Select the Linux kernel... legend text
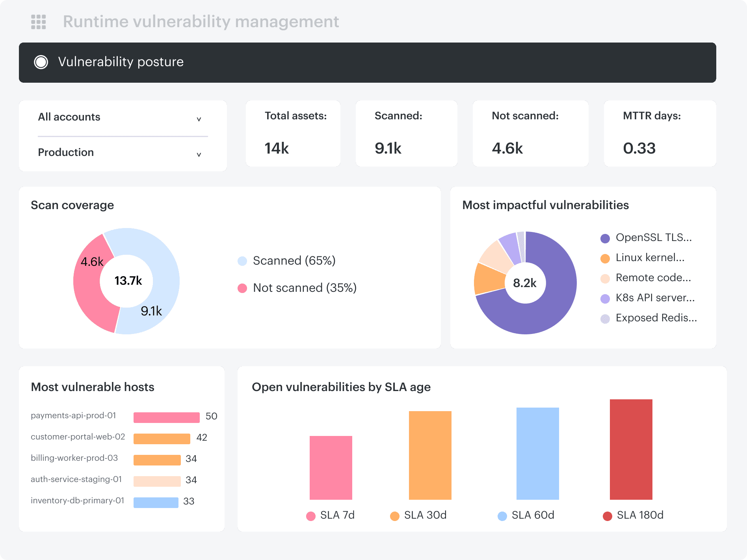Viewport: 747px width, 560px height. tap(650, 258)
